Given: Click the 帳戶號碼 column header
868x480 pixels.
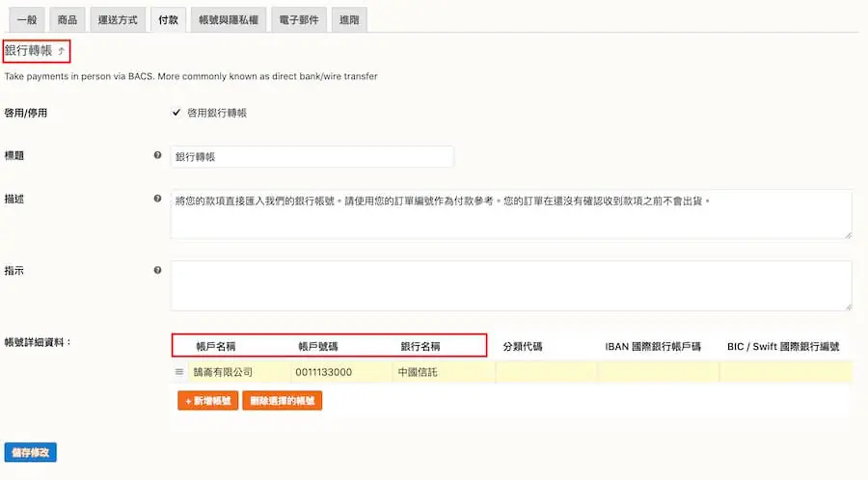Looking at the screenshot, I should (317, 347).
